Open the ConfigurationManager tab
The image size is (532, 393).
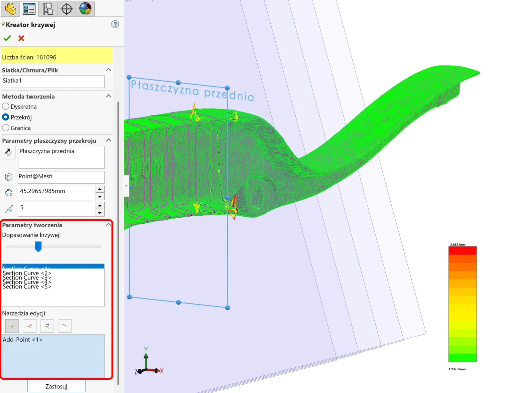point(48,9)
